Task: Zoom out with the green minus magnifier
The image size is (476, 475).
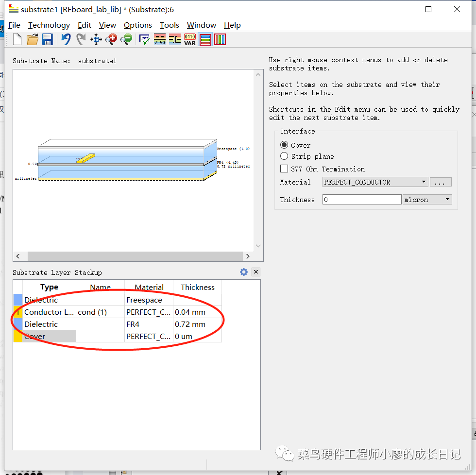Action: 126,39
